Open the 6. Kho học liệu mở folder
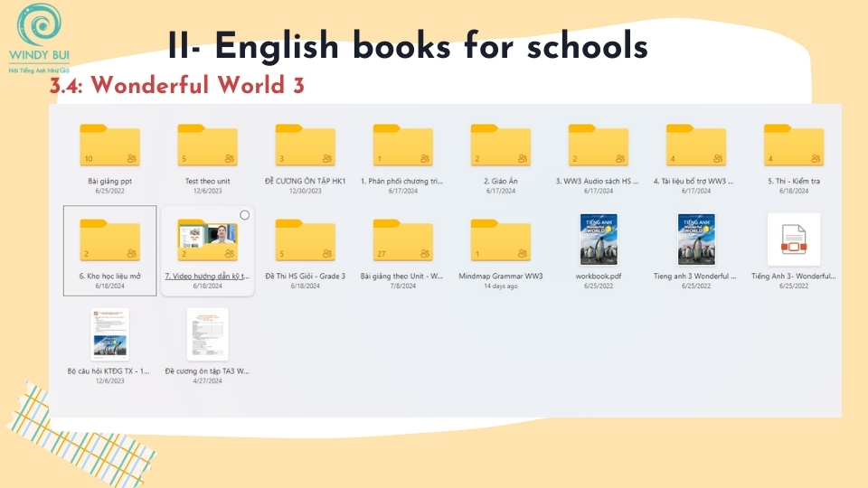The width and height of the screenshot is (868, 488). click(109, 242)
